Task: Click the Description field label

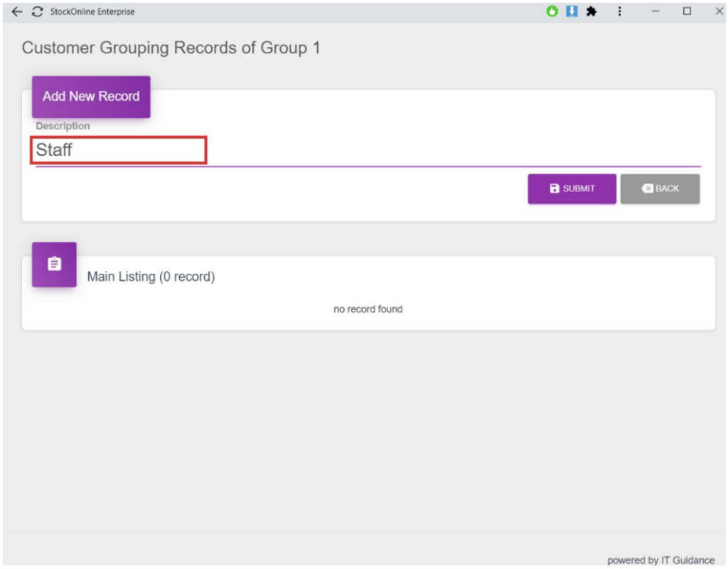Action: click(x=63, y=126)
